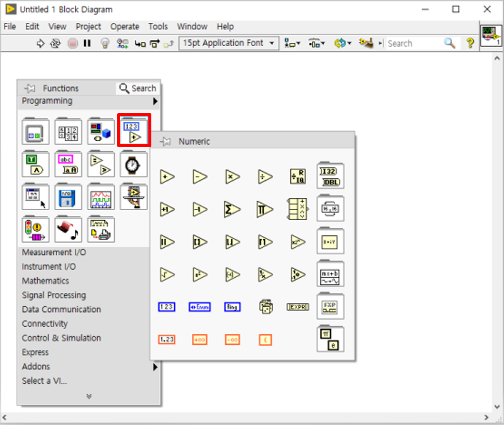504x425 pixels.
Task: Expand palette with double chevron
Action: [89, 396]
